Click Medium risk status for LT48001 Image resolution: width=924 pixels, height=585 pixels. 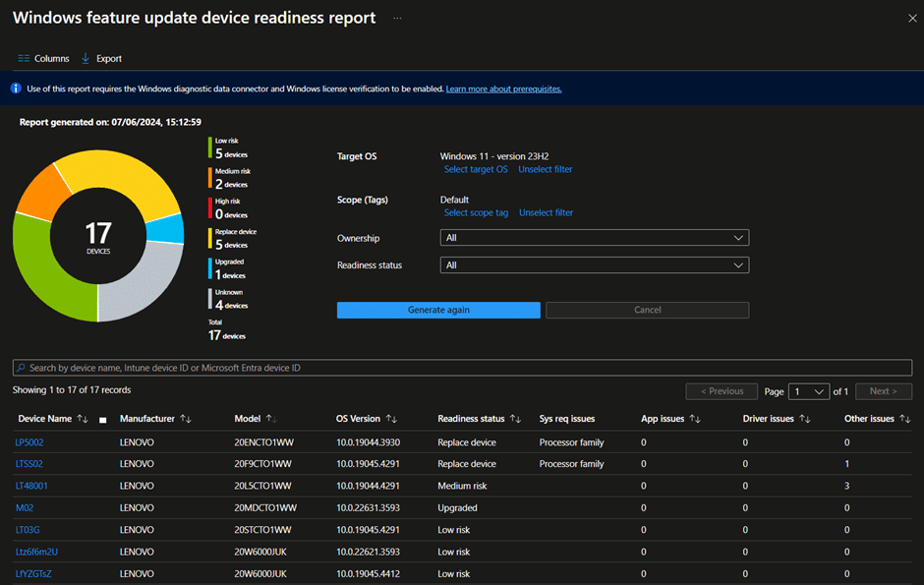click(x=463, y=486)
